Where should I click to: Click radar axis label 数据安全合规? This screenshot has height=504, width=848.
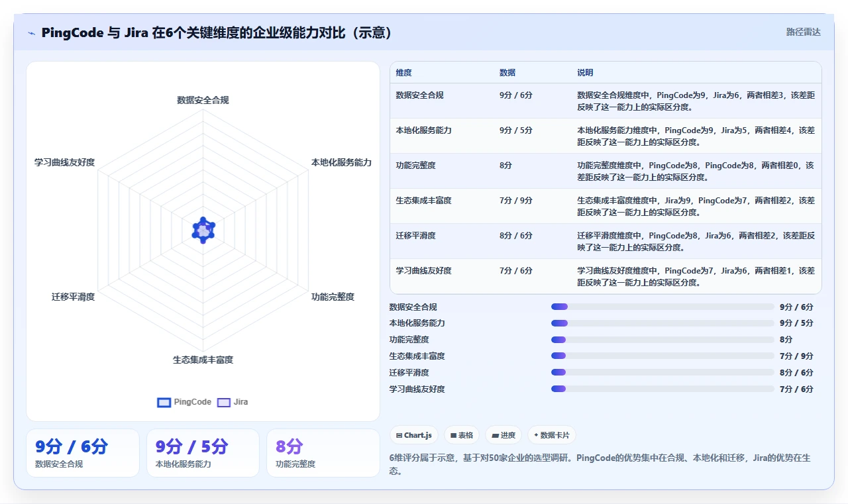tap(203, 100)
